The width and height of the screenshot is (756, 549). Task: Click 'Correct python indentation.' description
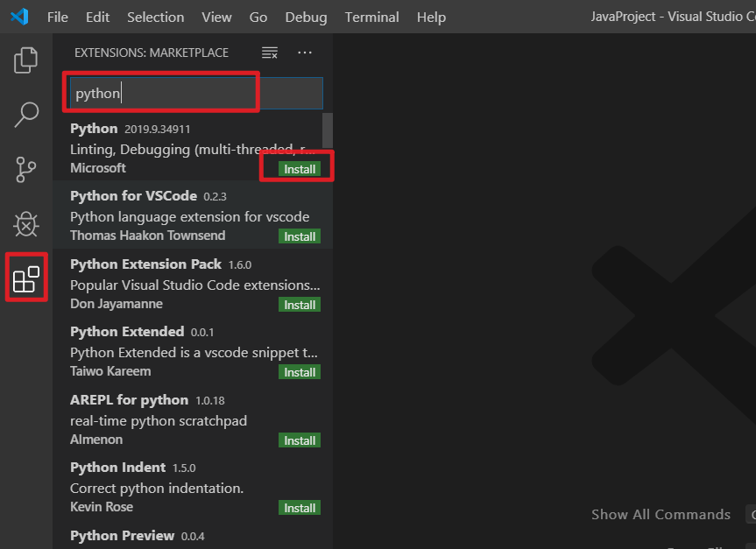[x=157, y=489]
